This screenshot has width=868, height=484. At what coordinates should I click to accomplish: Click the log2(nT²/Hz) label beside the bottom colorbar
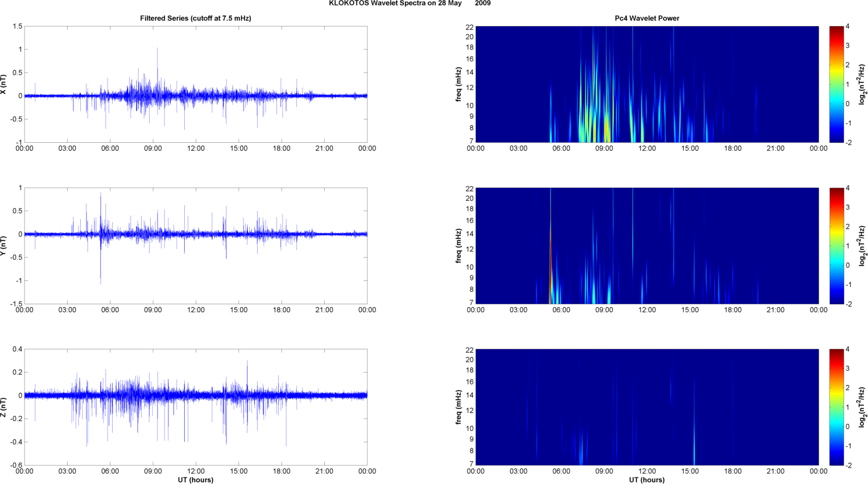[862, 407]
